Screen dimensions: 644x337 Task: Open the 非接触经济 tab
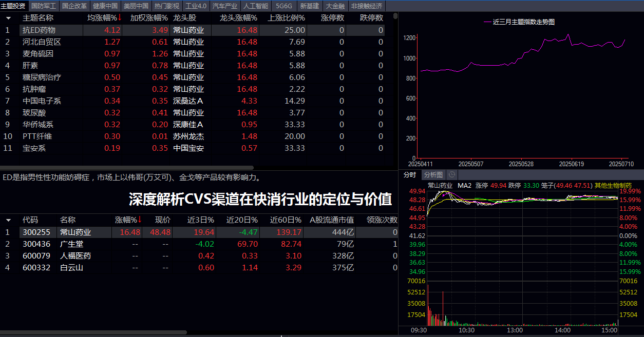click(367, 6)
